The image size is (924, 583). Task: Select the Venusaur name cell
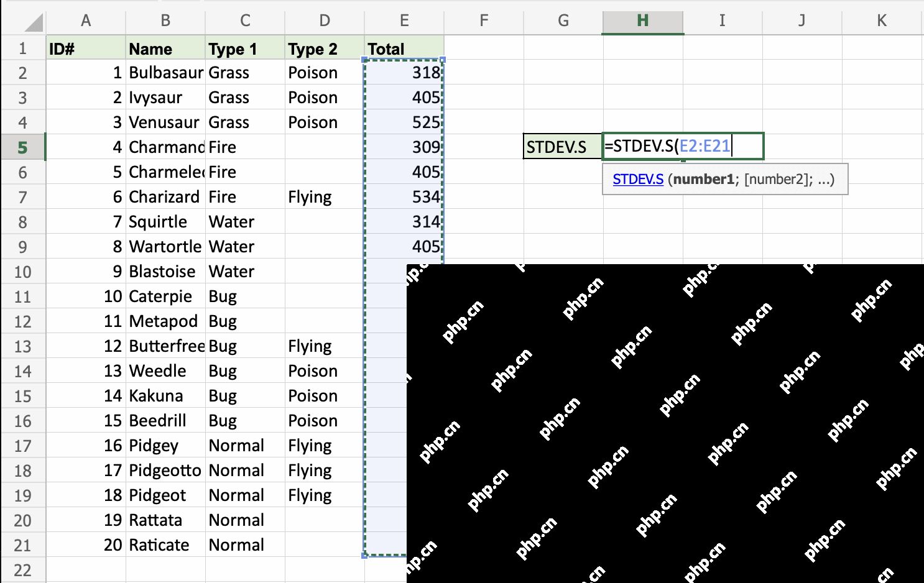click(165, 122)
